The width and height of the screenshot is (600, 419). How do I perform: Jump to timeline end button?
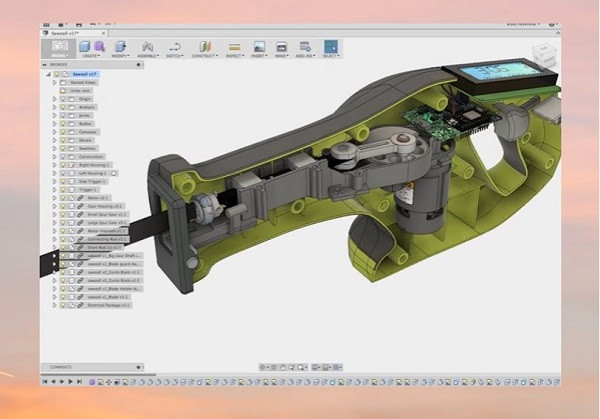(79, 382)
